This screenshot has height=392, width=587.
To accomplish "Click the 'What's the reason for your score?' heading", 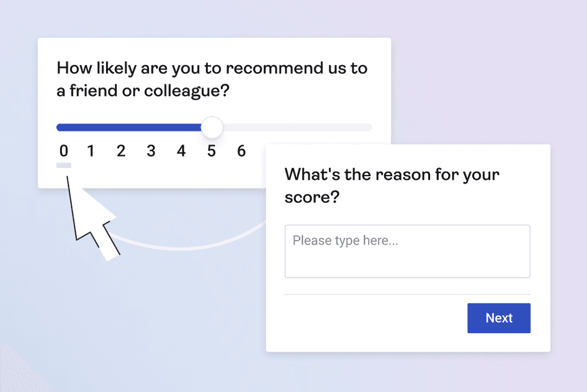I will (391, 185).
